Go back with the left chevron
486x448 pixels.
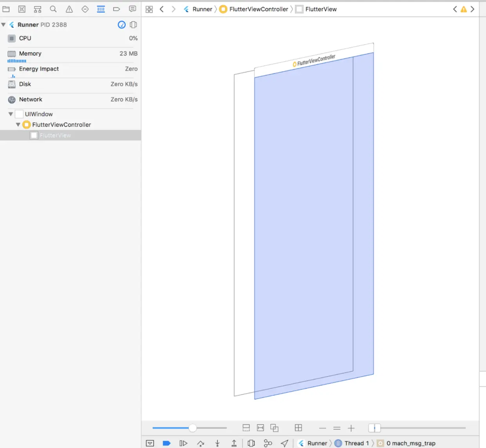click(x=161, y=9)
